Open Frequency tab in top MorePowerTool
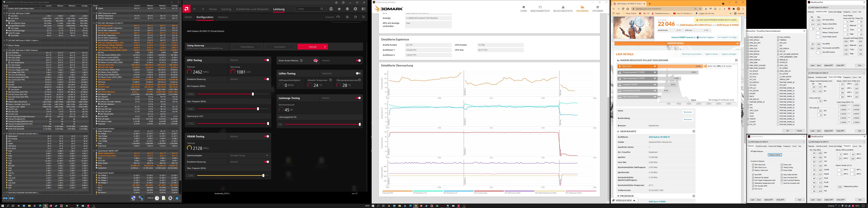This screenshot has height=208, width=868. click(x=847, y=12)
